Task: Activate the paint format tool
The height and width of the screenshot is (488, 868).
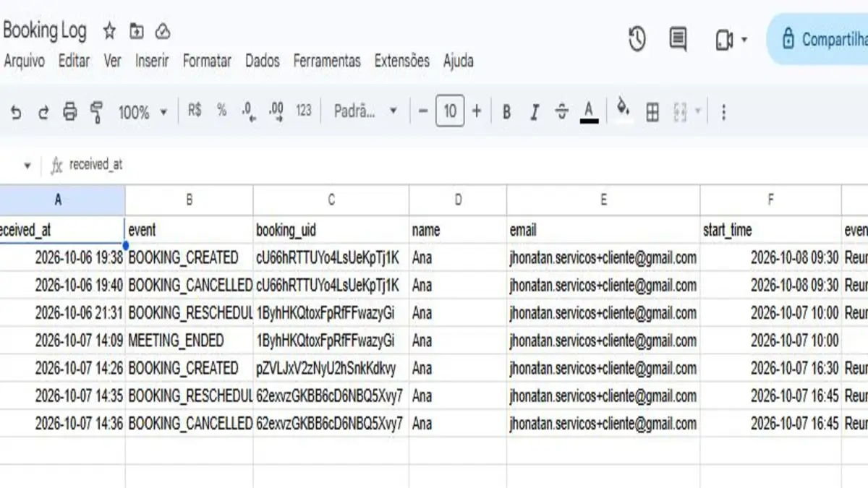Action: tap(96, 112)
